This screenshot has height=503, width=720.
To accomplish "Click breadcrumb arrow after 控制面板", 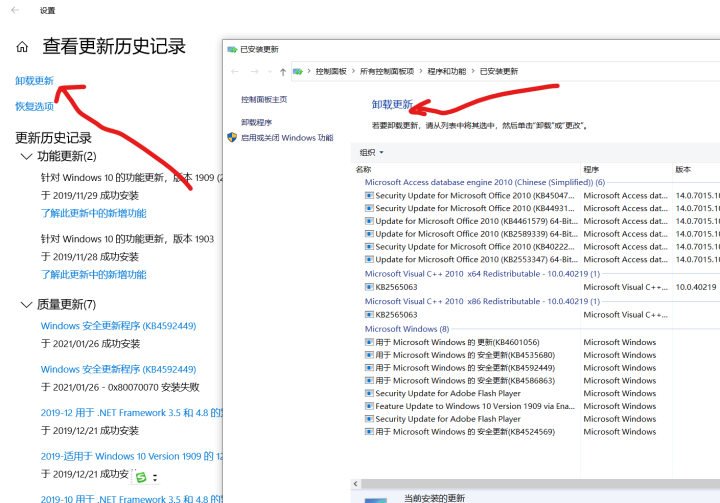I will point(353,71).
